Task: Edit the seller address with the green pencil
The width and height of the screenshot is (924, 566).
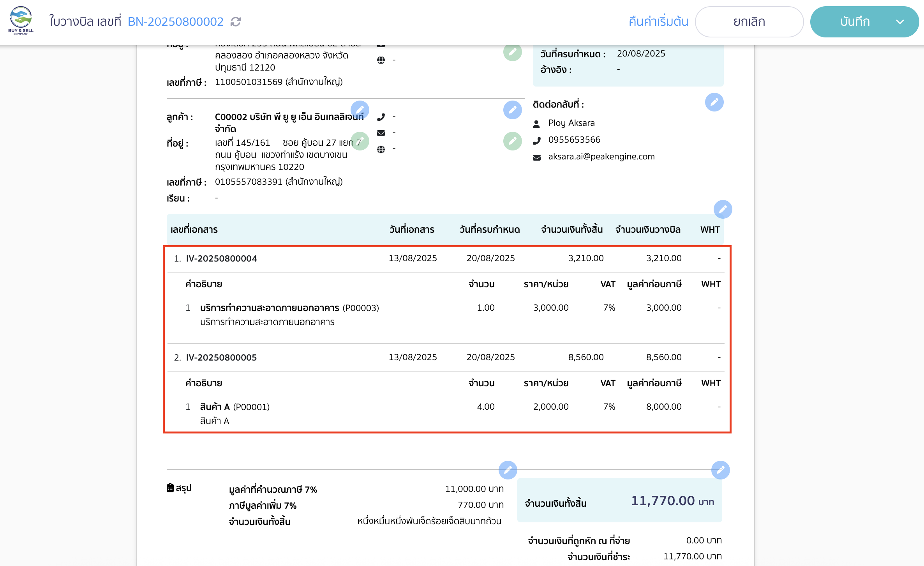Action: (513, 52)
